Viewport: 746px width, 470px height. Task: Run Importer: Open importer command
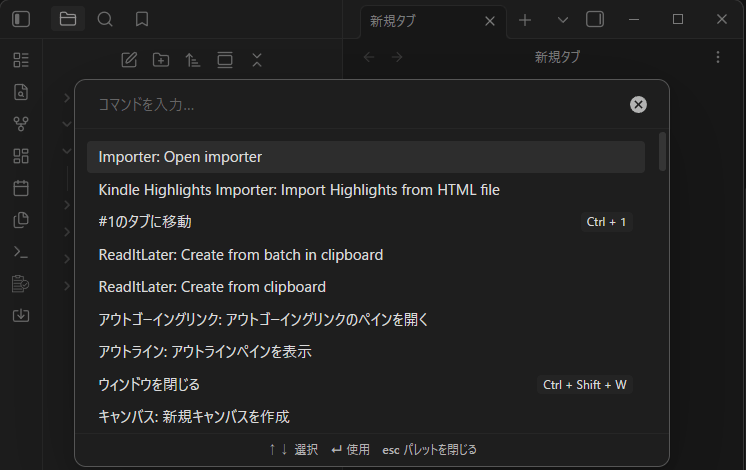click(x=366, y=157)
